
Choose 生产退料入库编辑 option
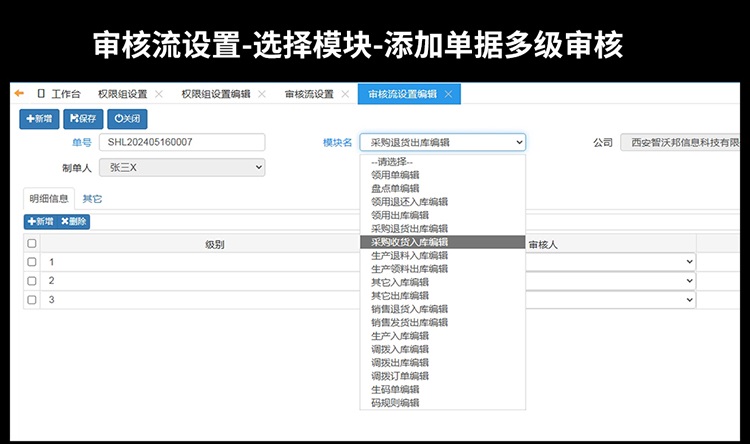(x=442, y=255)
